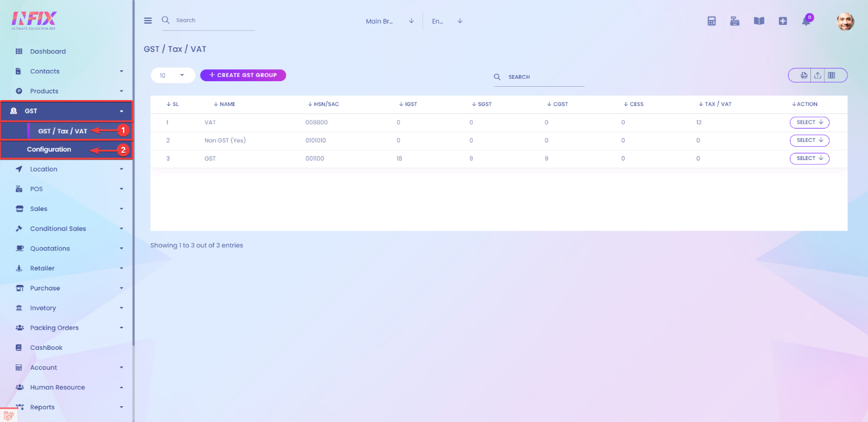Open GST / Tax / VAT submenu item
The image size is (868, 422).
62,131
